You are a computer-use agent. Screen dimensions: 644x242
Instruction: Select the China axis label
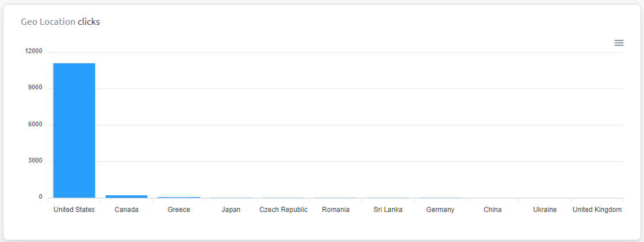(493, 210)
